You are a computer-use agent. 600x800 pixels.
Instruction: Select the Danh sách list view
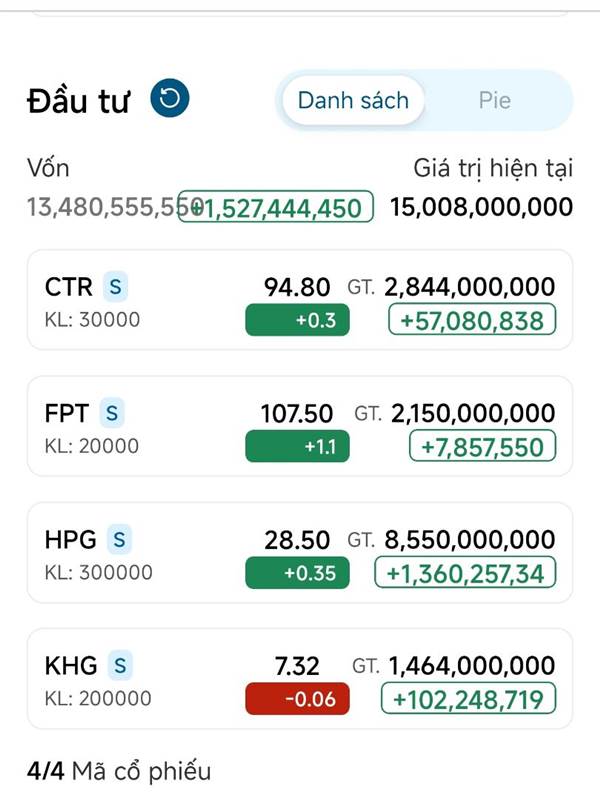[353, 100]
